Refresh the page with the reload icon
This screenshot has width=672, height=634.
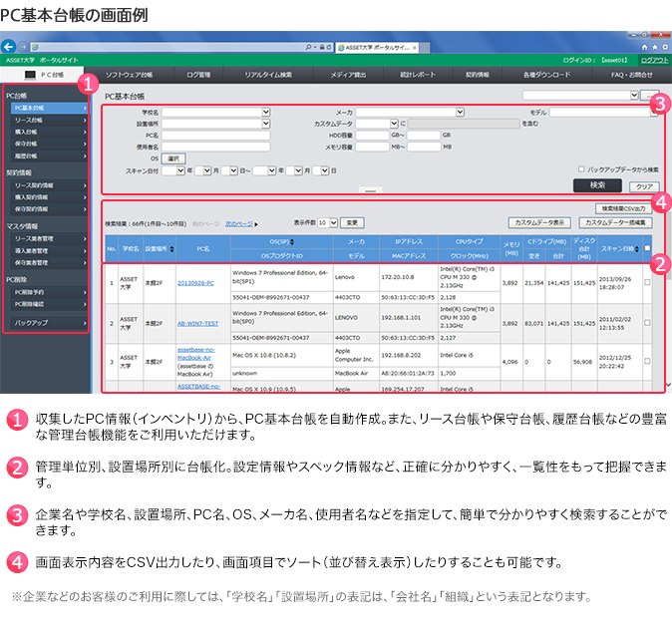point(329,47)
